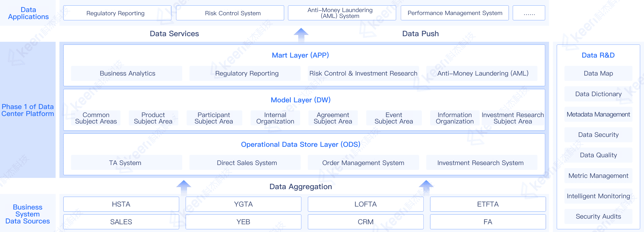This screenshot has height=232, width=644.
Task: Open the Performance Management System box
Action: 455,13
